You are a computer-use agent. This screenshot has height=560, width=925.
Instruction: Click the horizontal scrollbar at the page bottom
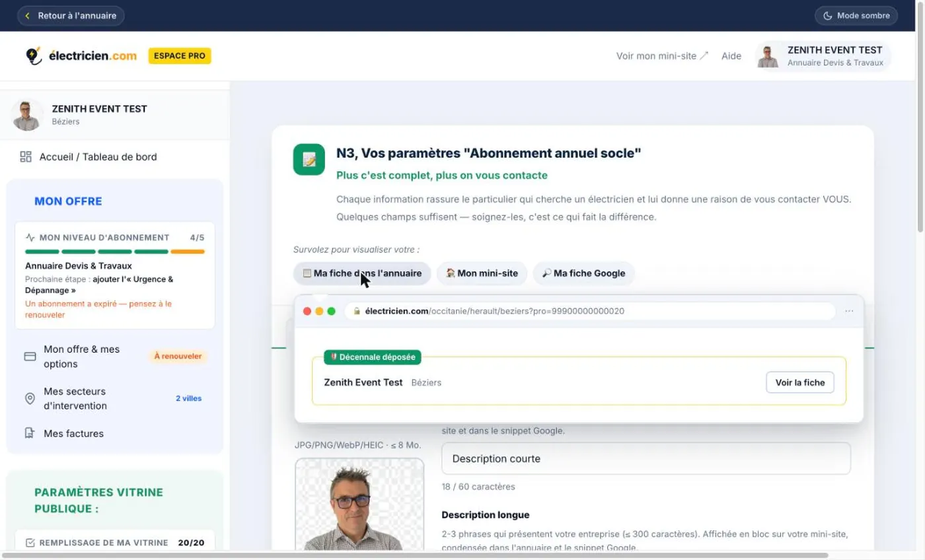[x=415, y=555]
